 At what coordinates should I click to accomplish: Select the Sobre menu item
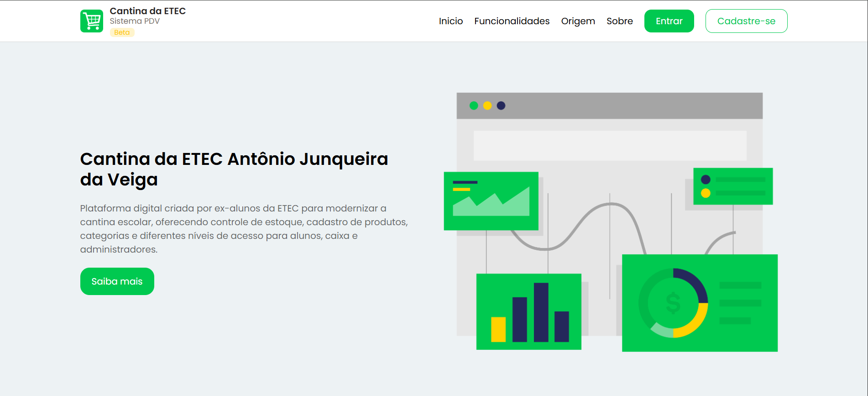620,21
